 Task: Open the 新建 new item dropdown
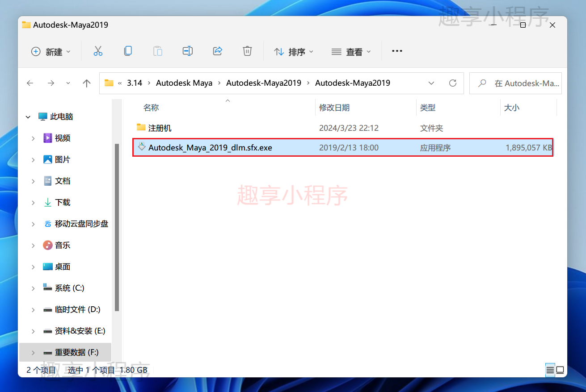click(51, 52)
